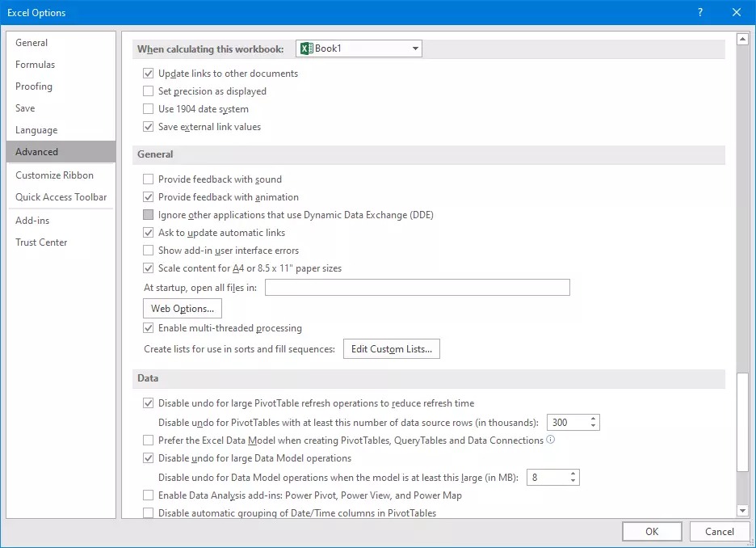756x548 pixels.
Task: Click the scrollbar down arrow
Action: click(742, 510)
